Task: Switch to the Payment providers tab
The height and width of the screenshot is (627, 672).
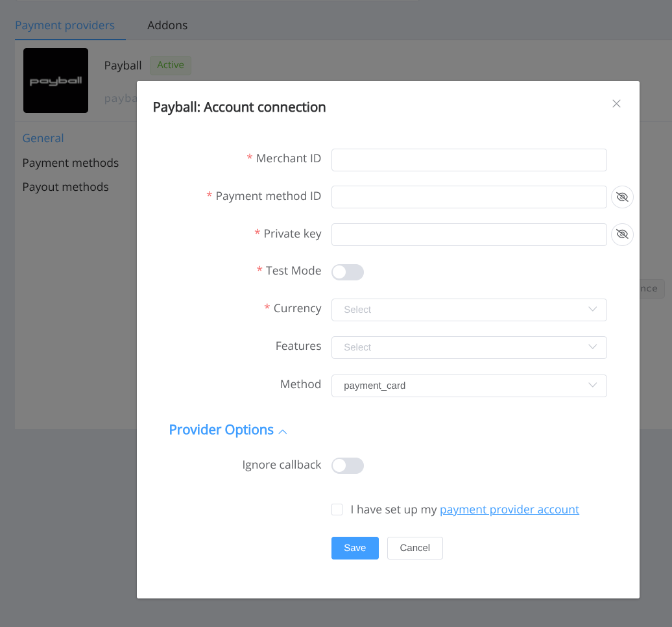Action: point(65,25)
